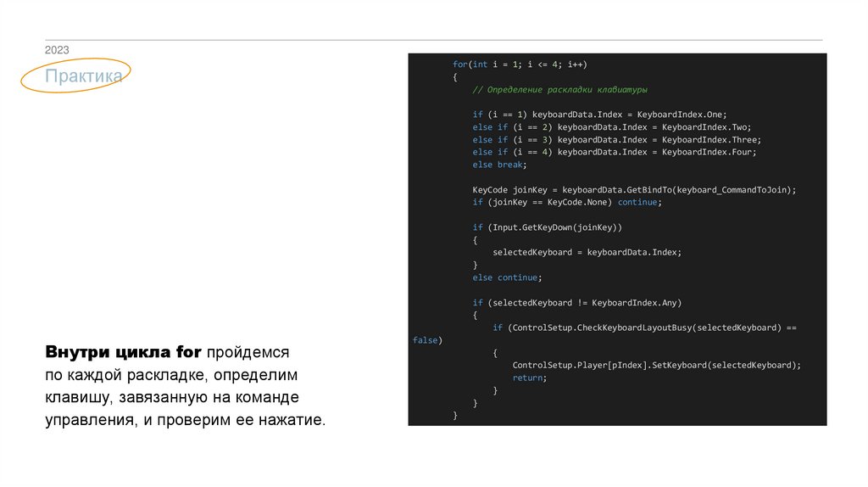Click the 'for(int i = 1; i <= 4; i++)' code line
This screenshot has height=487, width=868.
point(520,64)
